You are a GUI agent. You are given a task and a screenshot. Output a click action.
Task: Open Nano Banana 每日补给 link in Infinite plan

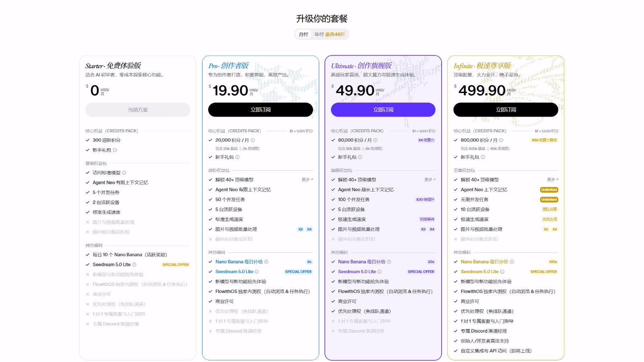coord(484,262)
